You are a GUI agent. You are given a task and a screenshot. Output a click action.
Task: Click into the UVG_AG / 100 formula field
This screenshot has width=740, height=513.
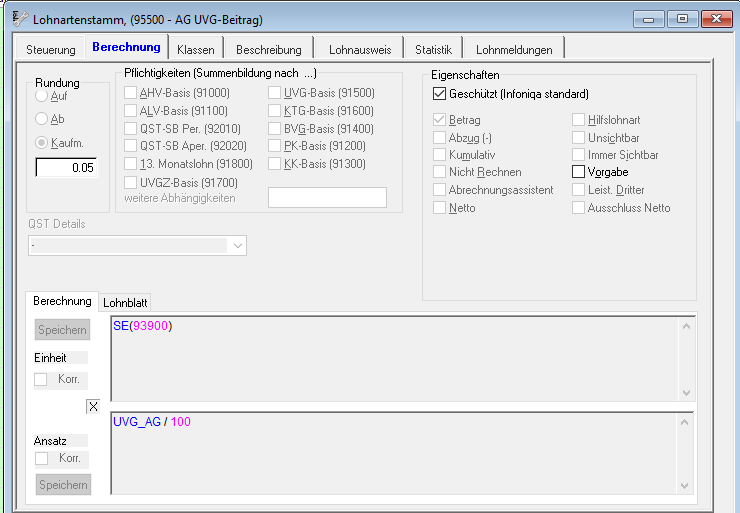click(403, 453)
